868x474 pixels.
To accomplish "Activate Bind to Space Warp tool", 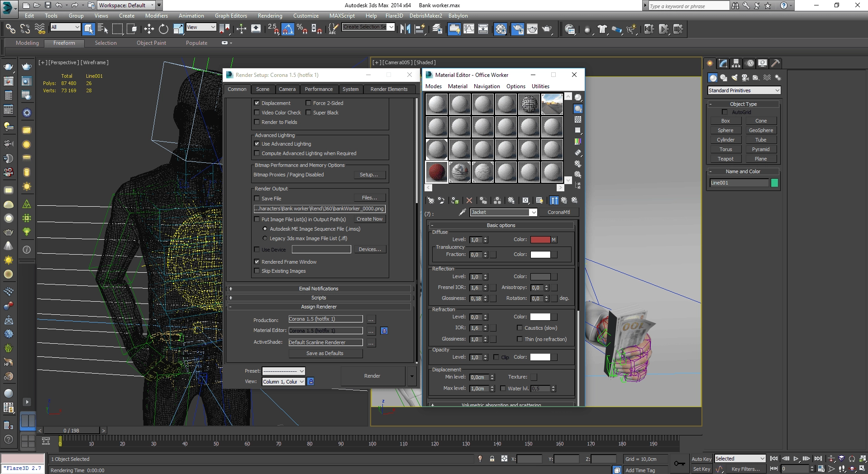I will click(40, 29).
